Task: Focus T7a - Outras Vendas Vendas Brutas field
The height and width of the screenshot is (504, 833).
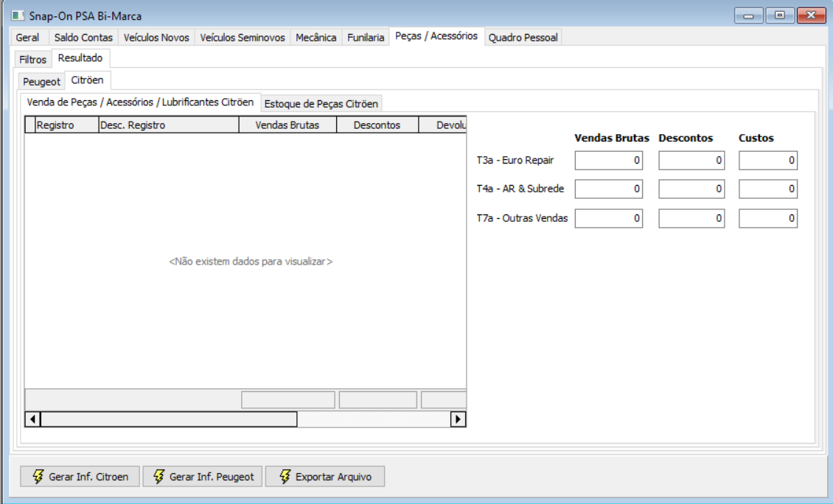Action: pos(609,218)
